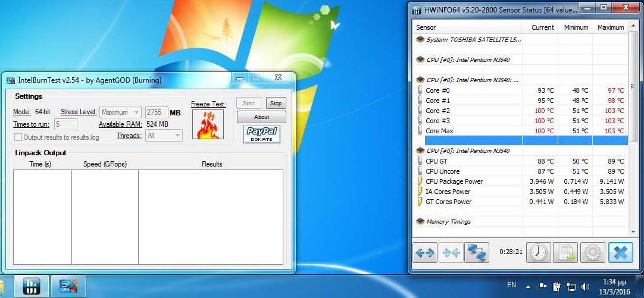
Task: Click the Minimum column header
Action: coord(575,27)
